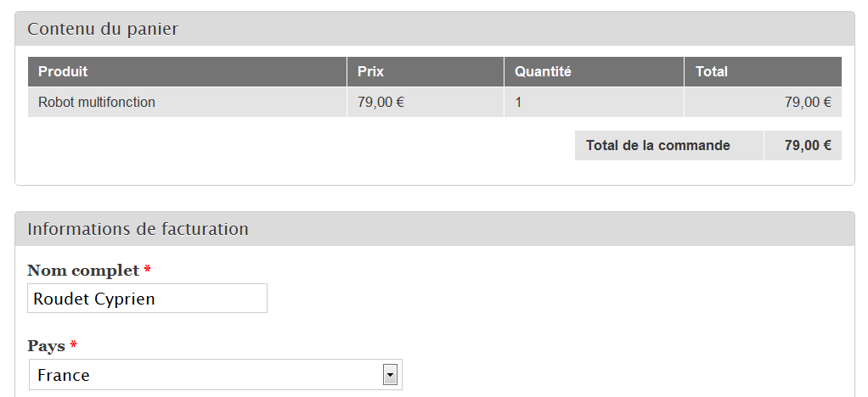Click the Informations de facturation heading
The height and width of the screenshot is (397, 868).
click(x=138, y=229)
